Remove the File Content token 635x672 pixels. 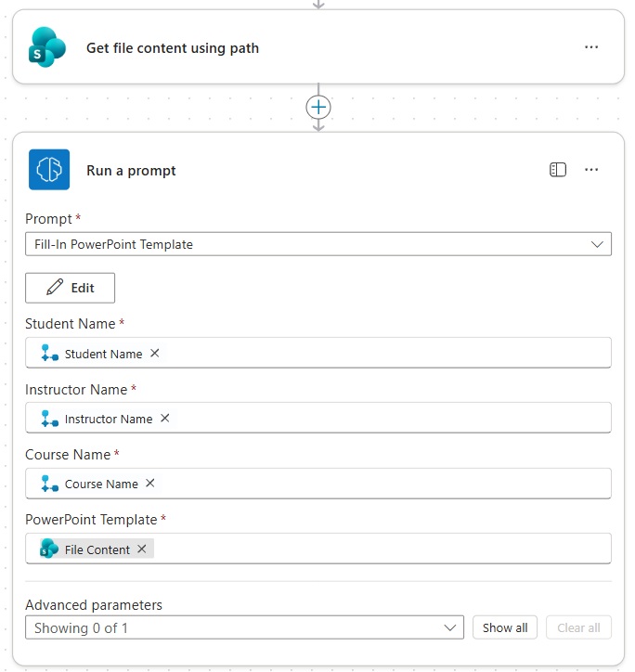click(142, 549)
